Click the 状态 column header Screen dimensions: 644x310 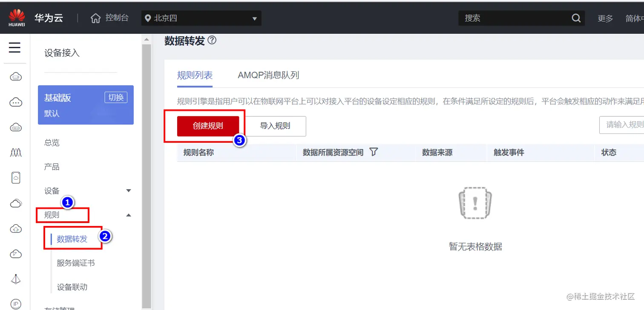click(609, 152)
